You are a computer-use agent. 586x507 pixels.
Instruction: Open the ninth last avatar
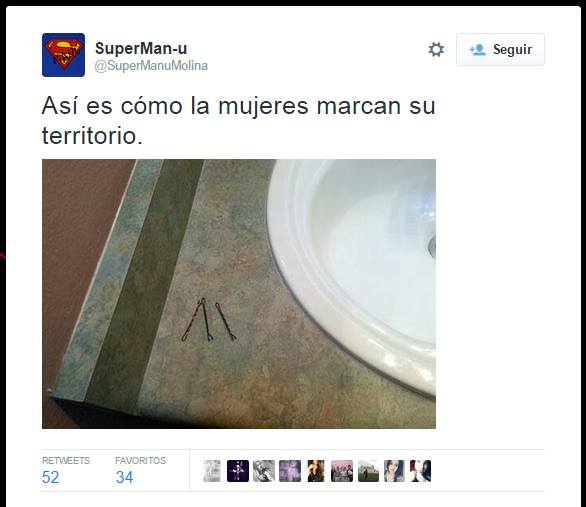[420, 471]
